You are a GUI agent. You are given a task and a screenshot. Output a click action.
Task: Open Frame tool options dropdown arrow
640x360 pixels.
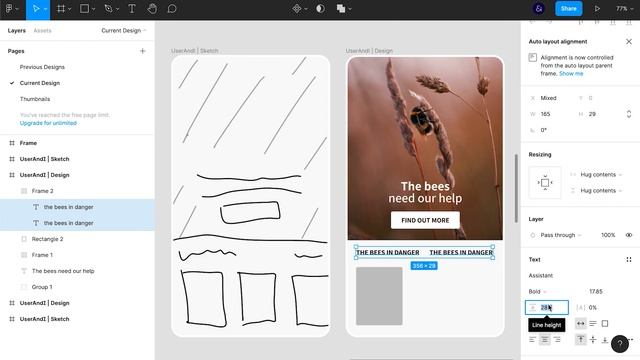[70, 9]
